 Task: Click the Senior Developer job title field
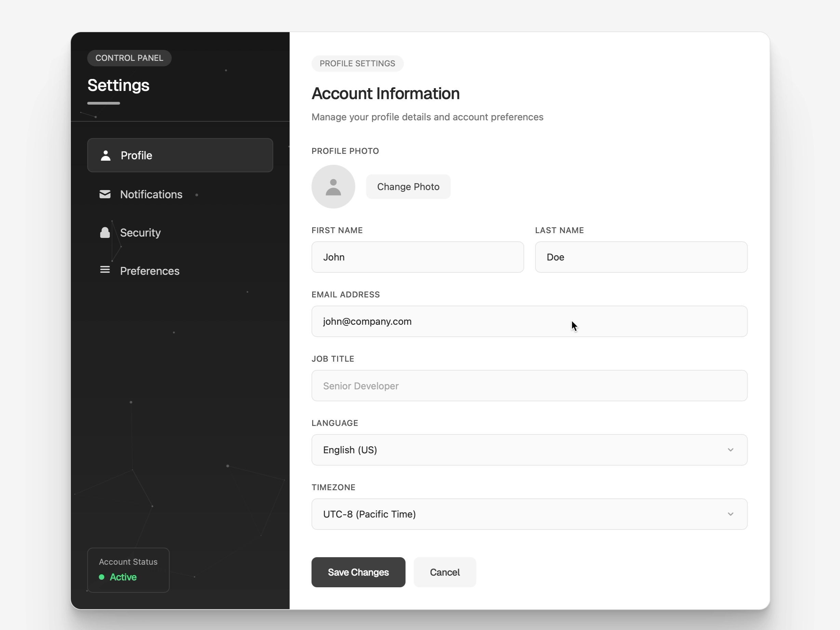pos(529,386)
